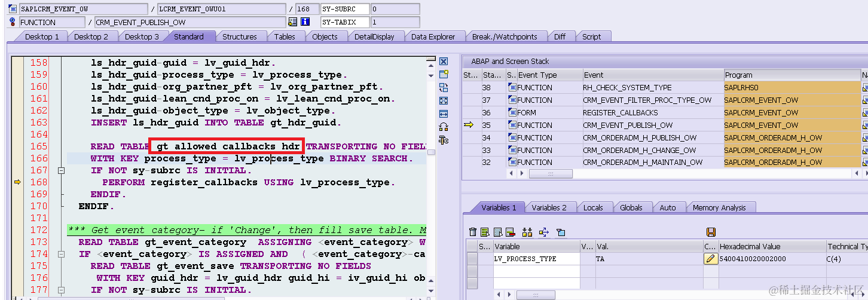
Task: Click the variables table horizontal scrollbar thumb
Action: coord(535,295)
